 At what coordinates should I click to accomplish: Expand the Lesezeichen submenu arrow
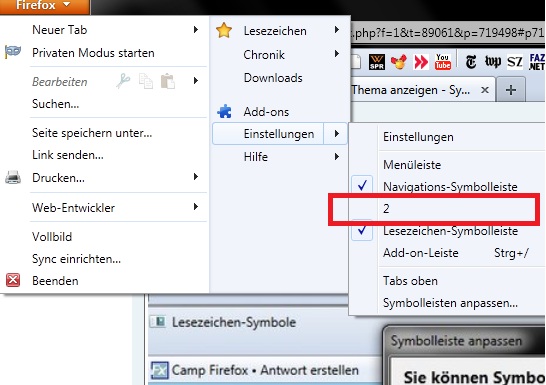[x=337, y=30]
